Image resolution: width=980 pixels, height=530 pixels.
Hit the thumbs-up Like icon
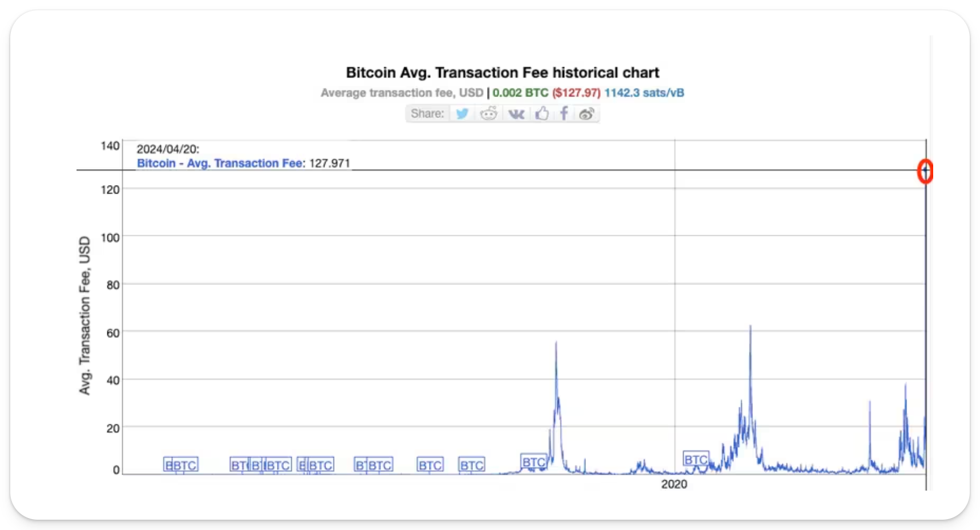click(x=542, y=114)
